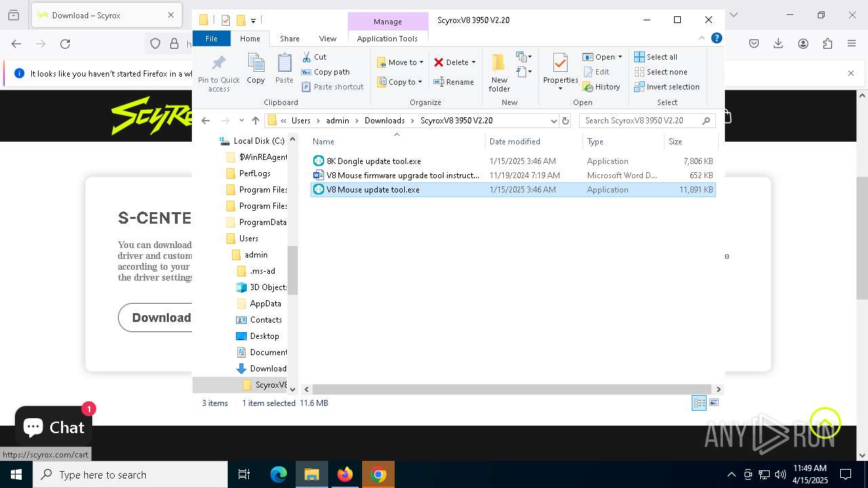
Task: Expand the Delete options arrow
Action: tap(473, 62)
